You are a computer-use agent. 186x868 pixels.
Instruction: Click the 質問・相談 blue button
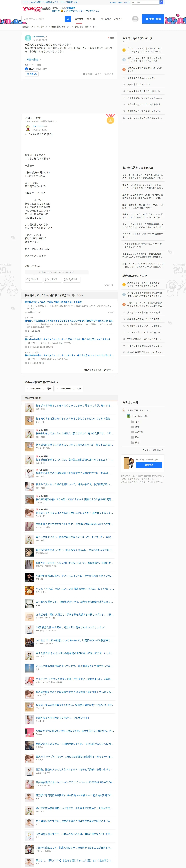coord(153,19)
